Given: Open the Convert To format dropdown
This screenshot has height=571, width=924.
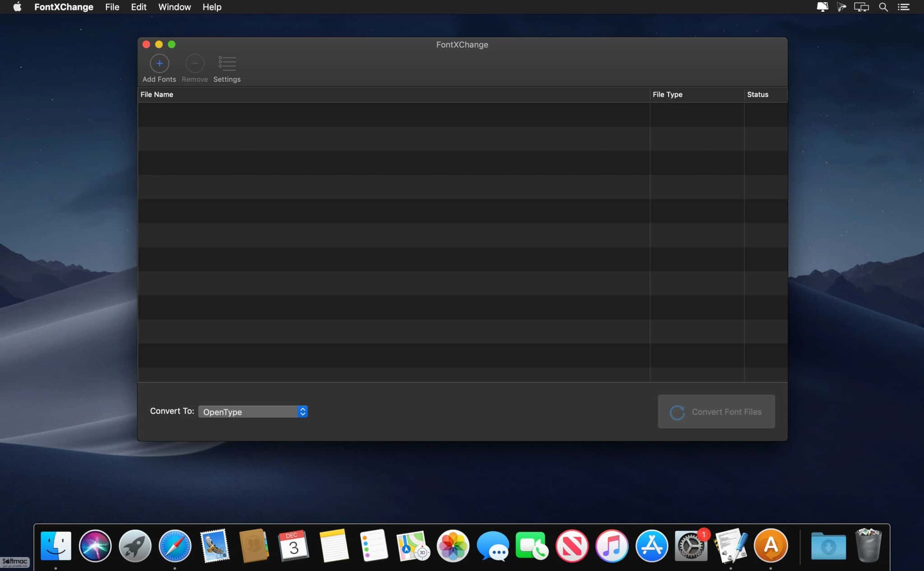Looking at the screenshot, I should click(253, 412).
